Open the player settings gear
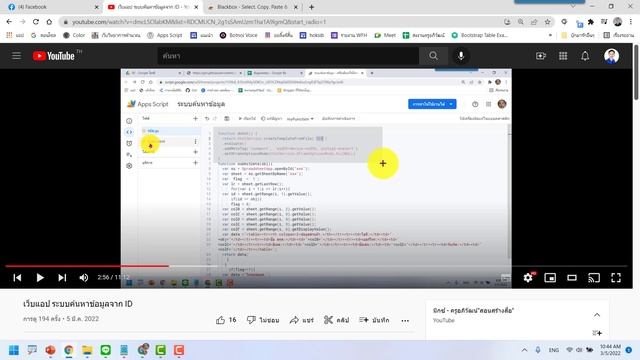 [x=528, y=278]
